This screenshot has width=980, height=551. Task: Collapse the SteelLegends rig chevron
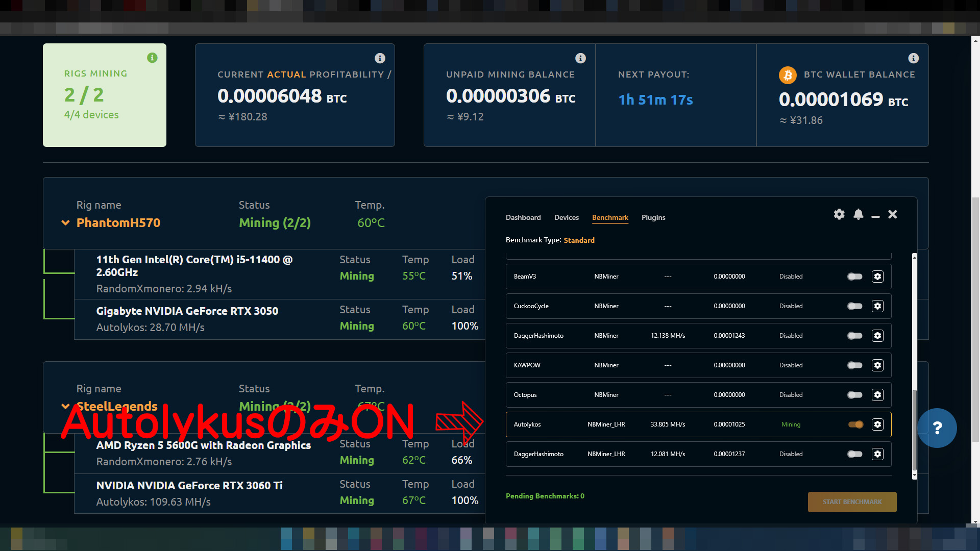(65, 407)
